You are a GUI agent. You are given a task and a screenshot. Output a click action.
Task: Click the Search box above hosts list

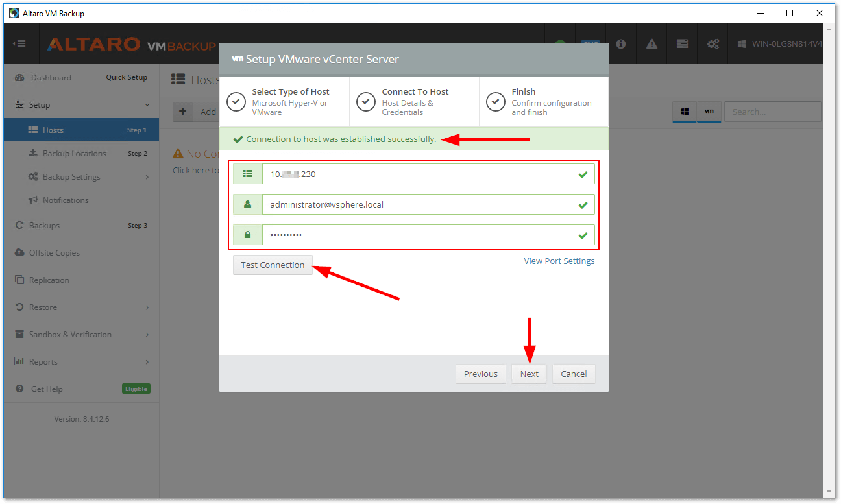pyautogui.click(x=772, y=112)
